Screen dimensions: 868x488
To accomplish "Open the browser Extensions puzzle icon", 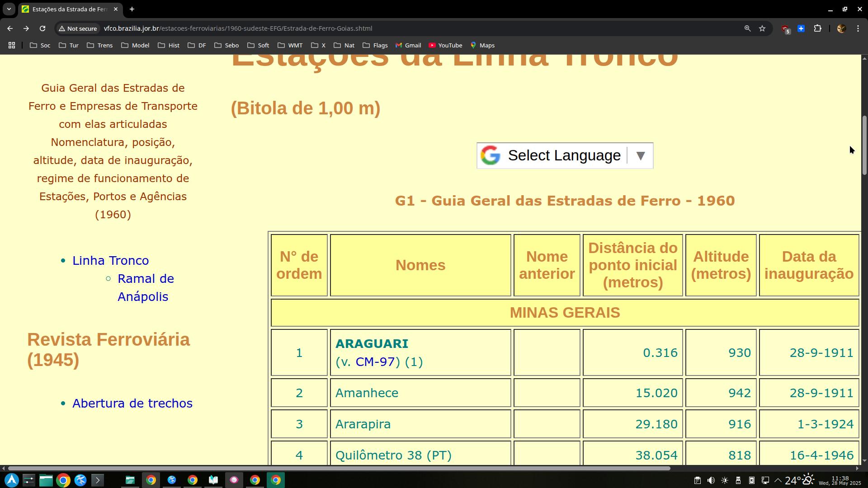I will pyautogui.click(x=817, y=28).
